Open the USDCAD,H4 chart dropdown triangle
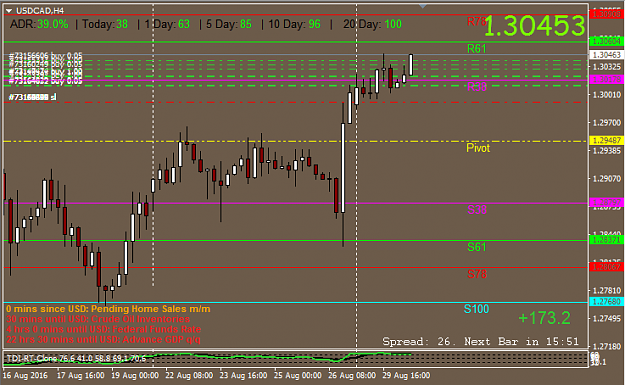 coord(9,11)
